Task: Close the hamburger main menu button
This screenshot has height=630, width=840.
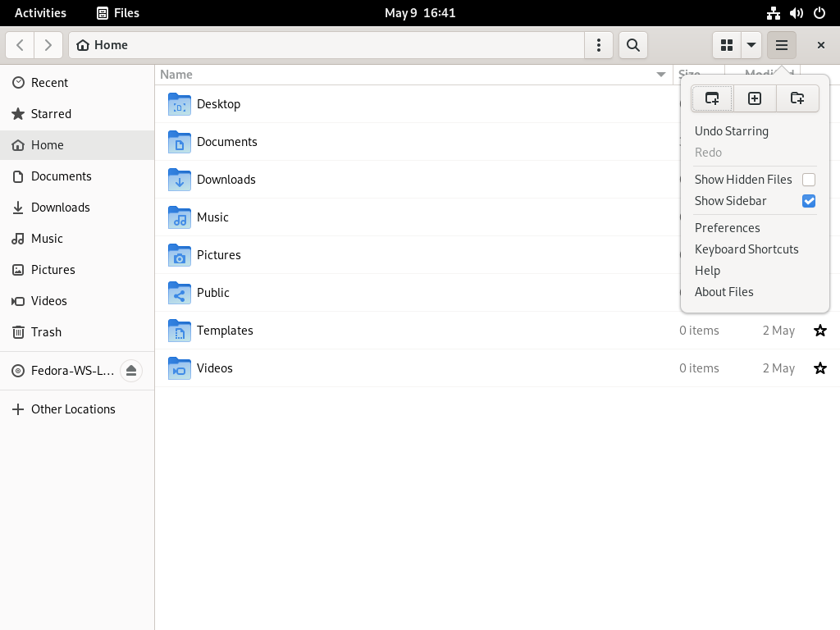Action: pos(782,45)
